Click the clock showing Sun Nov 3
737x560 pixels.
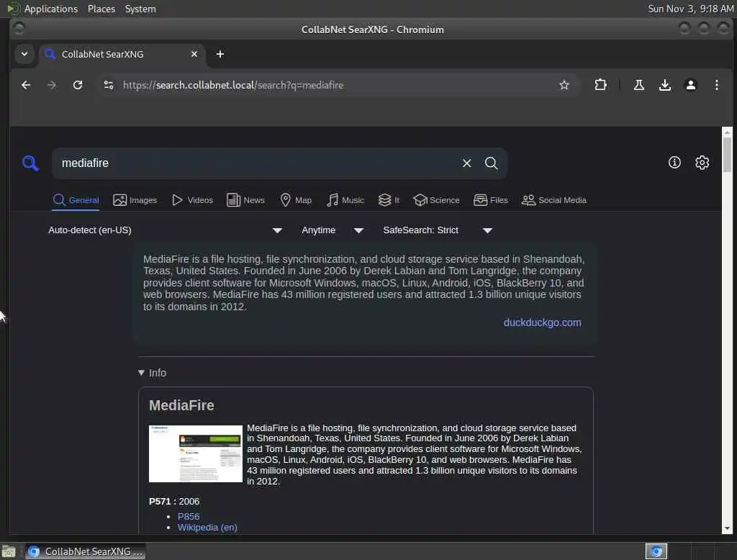click(690, 9)
